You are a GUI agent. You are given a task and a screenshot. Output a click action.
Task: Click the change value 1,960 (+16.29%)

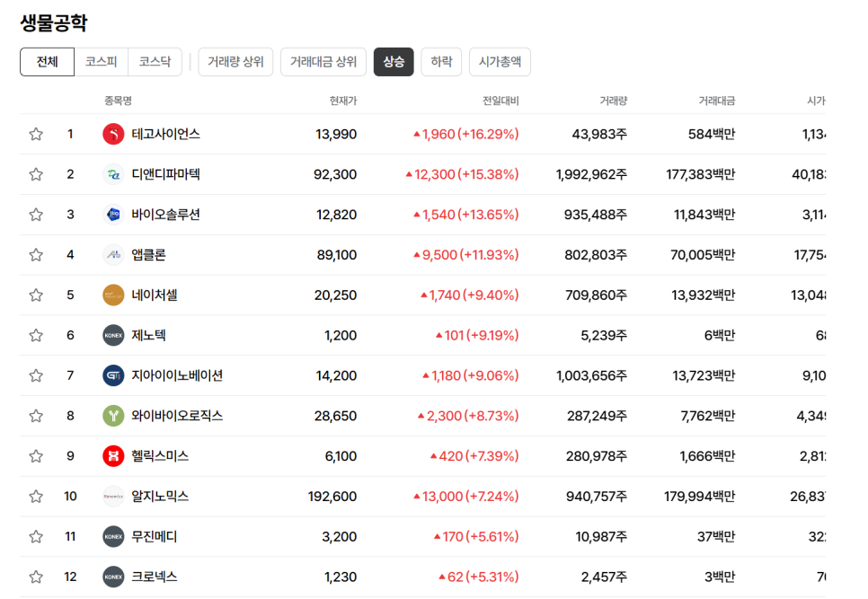[466, 134]
